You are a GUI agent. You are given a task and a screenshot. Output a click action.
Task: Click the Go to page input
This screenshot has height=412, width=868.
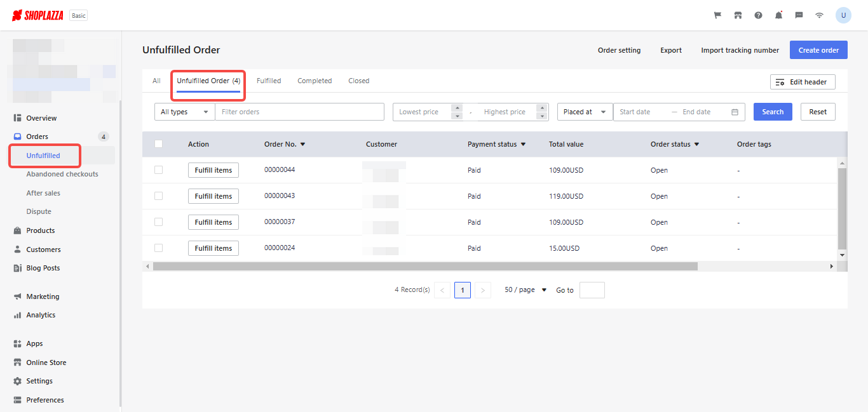coord(592,290)
